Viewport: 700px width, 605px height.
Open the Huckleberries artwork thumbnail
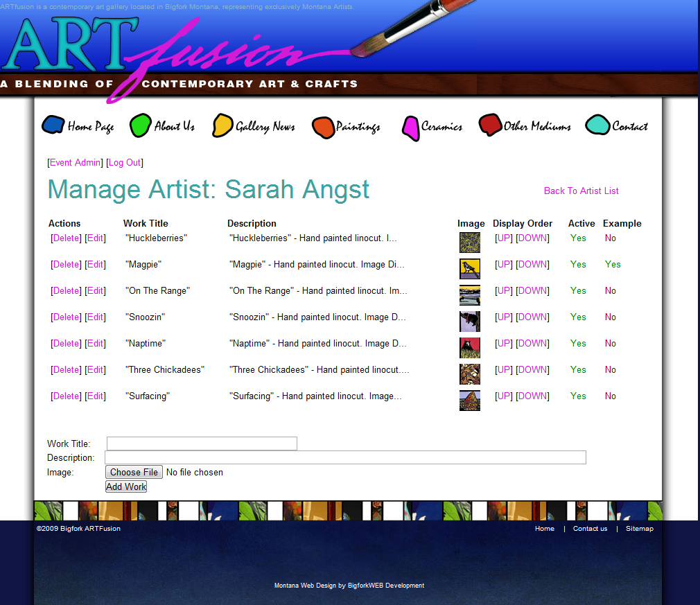pyautogui.click(x=469, y=243)
